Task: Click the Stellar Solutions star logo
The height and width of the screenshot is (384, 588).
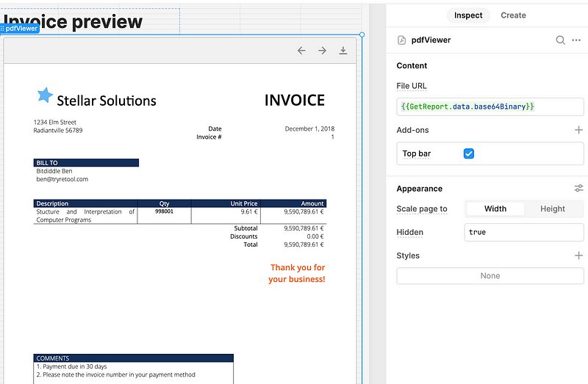Action: click(x=45, y=95)
